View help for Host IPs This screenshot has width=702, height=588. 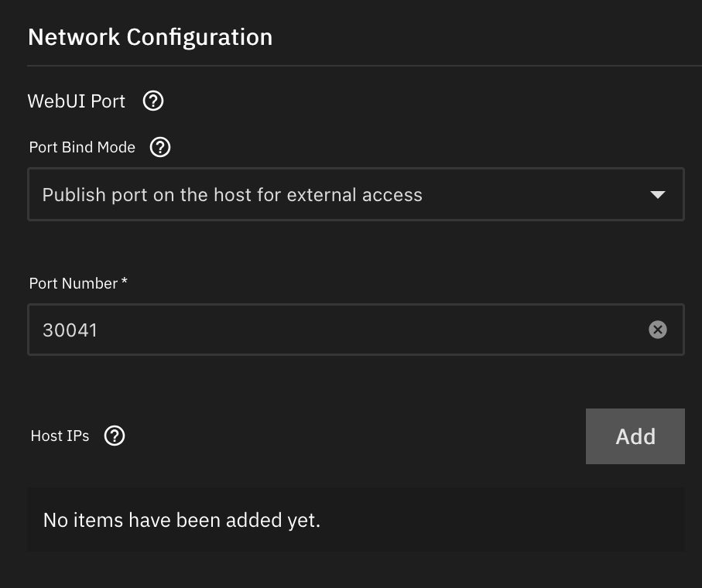pos(114,436)
